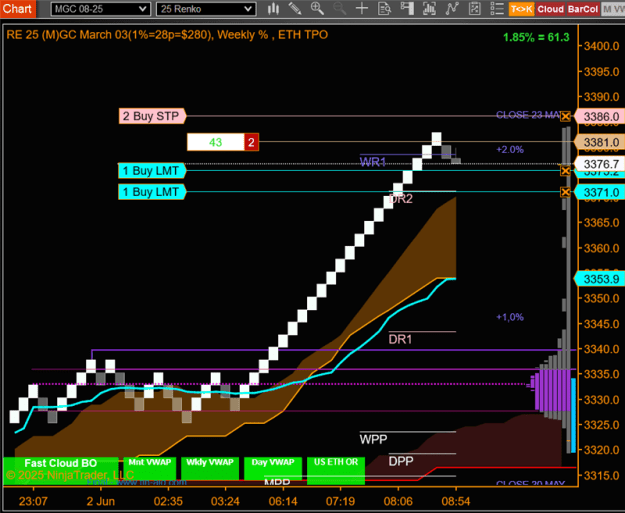Open the properties list icon
The width and height of the screenshot is (625, 513).
[x=497, y=9]
